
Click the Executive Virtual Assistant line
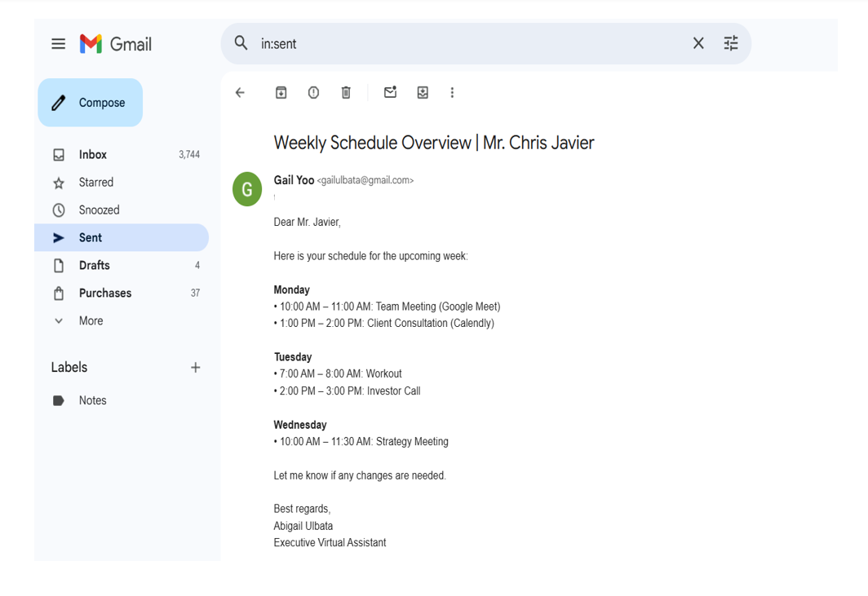(330, 542)
